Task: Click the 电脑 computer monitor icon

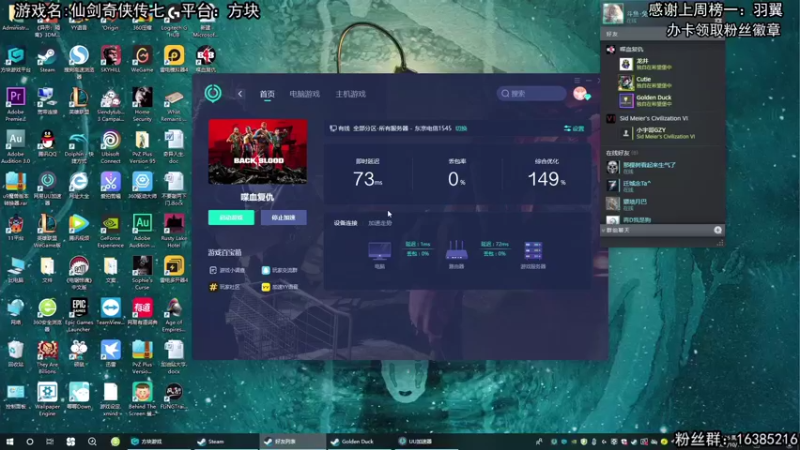Action: coord(380,251)
